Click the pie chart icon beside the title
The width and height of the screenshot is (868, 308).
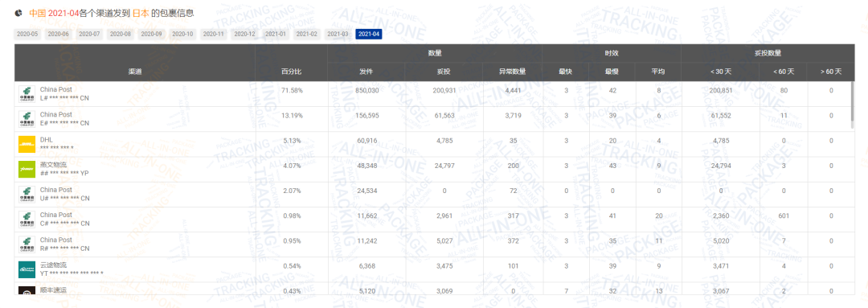[x=18, y=12]
